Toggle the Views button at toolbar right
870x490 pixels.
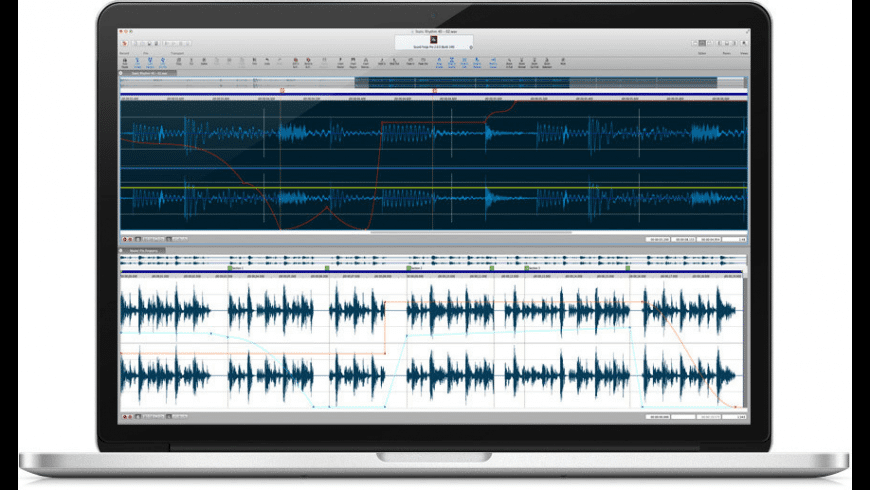744,43
